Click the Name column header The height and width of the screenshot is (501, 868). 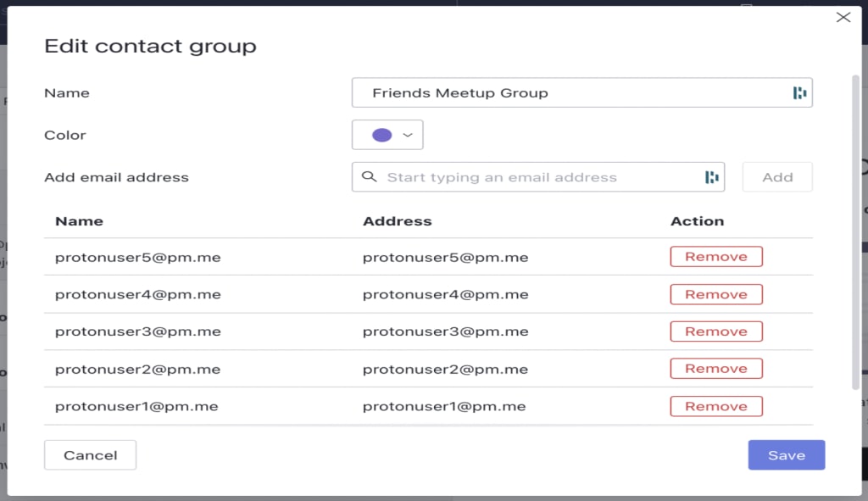coord(79,221)
